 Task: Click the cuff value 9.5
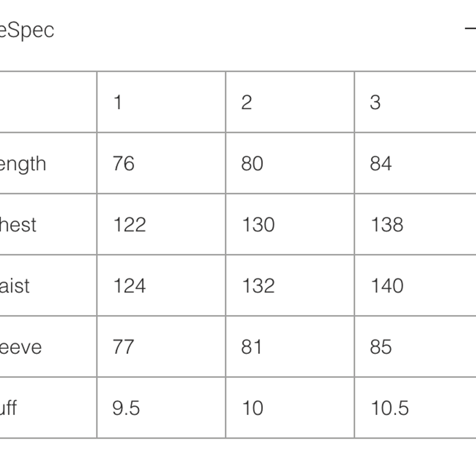pyautogui.click(x=126, y=408)
